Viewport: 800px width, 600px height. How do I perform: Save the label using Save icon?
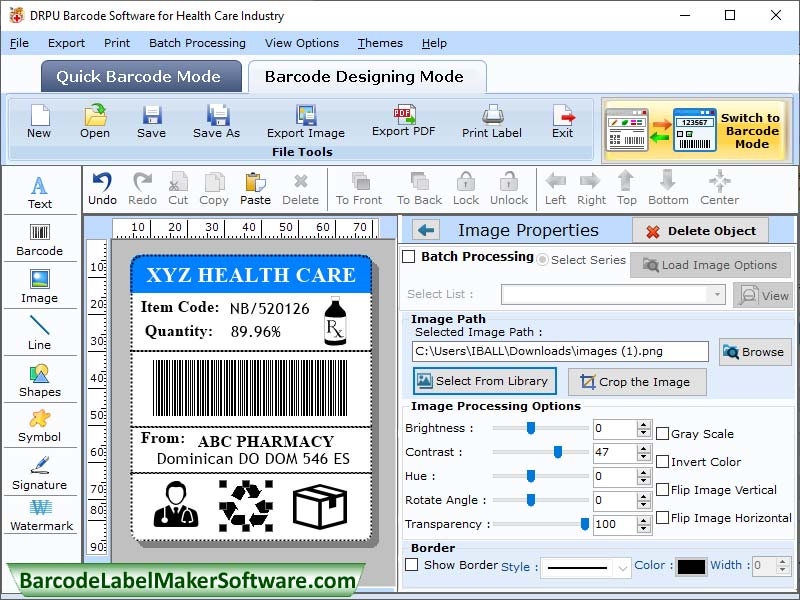[x=152, y=121]
